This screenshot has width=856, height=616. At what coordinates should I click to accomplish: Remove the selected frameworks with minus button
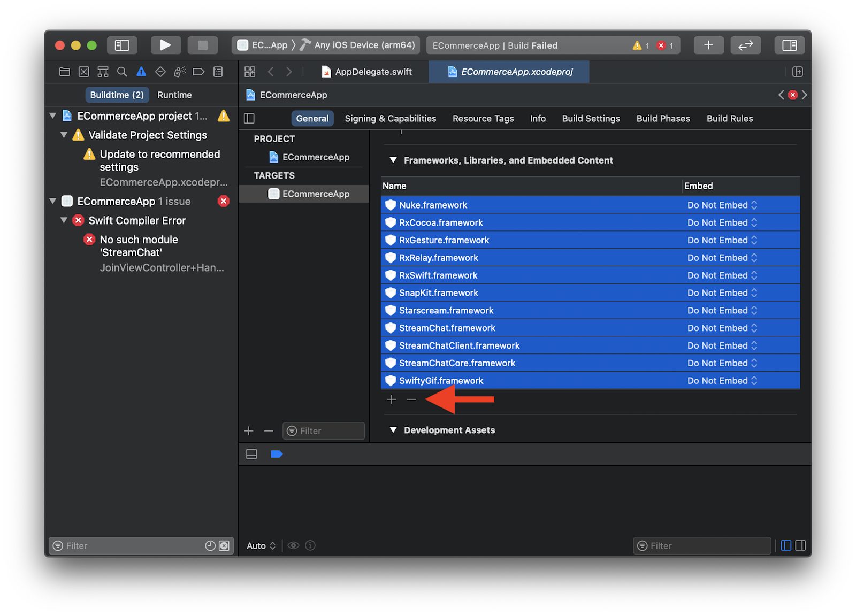[411, 399]
